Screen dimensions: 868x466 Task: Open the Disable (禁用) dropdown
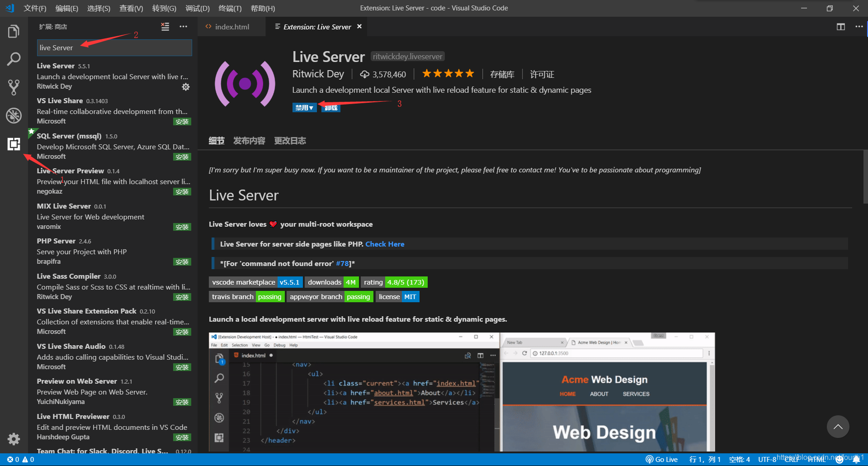(304, 108)
